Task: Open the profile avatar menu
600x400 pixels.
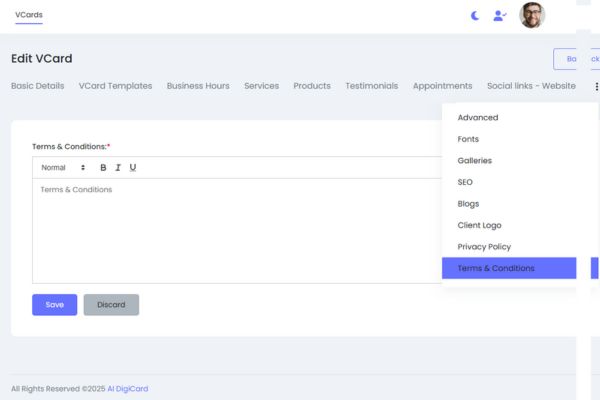Action: (532, 15)
